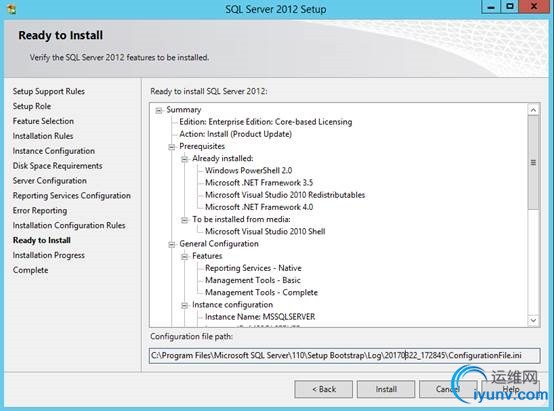Image resolution: width=554 pixels, height=411 pixels.
Task: Select Visual Studio 2010 Redistributables row
Action: [x=285, y=195]
